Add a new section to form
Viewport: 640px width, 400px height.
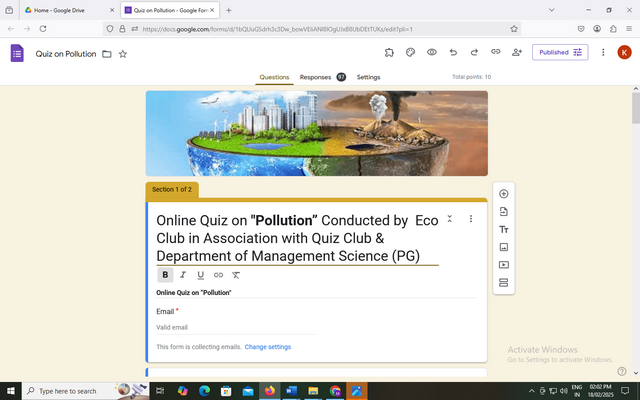click(x=503, y=283)
